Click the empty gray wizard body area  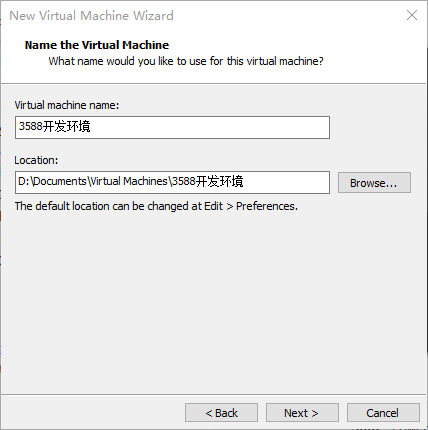[x=213, y=300]
